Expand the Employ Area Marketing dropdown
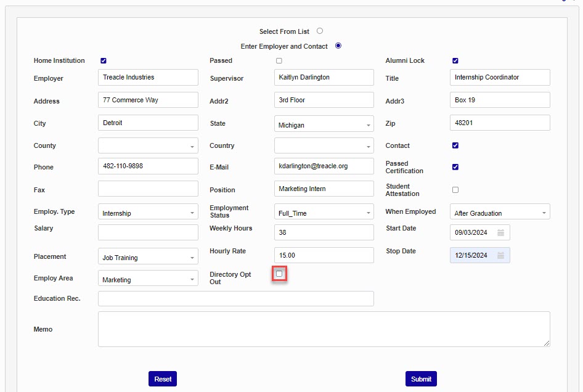The height and width of the screenshot is (392, 583). tap(148, 280)
